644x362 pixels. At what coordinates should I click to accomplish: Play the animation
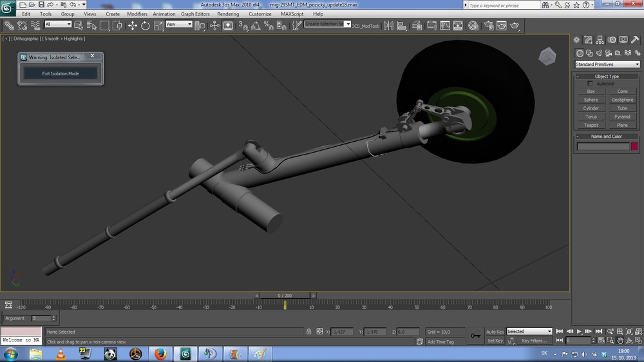click(x=579, y=331)
